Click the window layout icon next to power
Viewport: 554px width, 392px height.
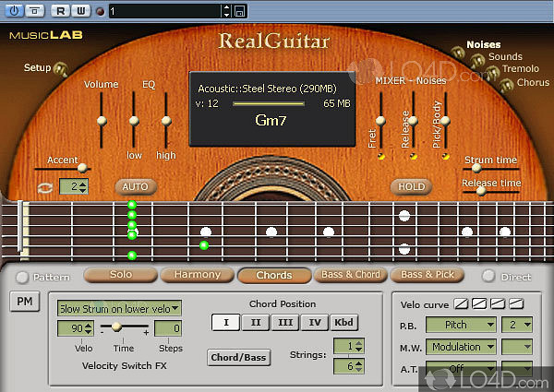tap(35, 10)
